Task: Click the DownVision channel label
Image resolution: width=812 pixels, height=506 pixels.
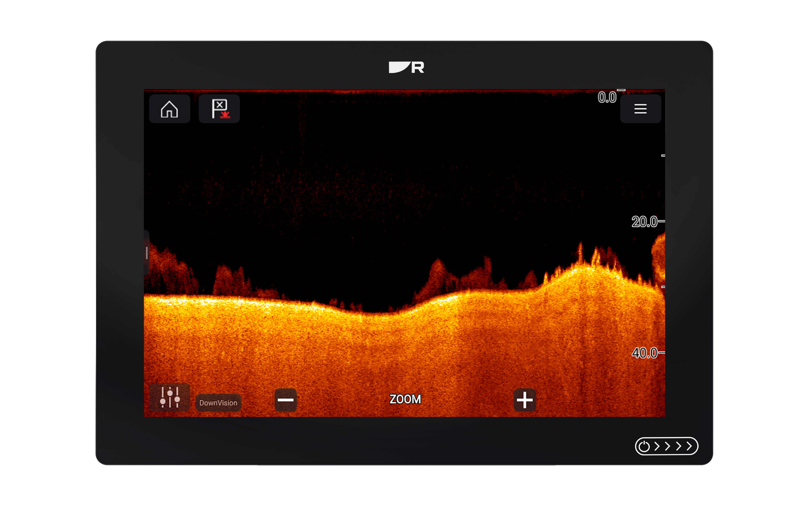Action: pyautogui.click(x=218, y=403)
